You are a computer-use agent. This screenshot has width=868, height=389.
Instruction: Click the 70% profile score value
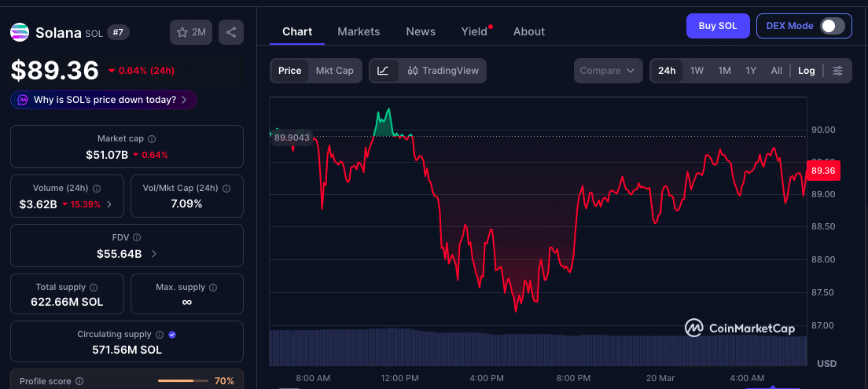(224, 381)
